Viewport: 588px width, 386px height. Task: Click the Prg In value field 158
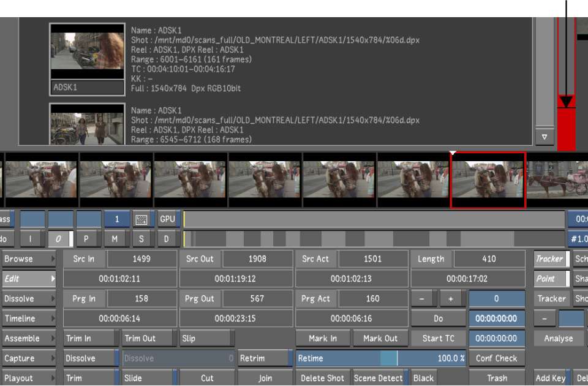141,298
